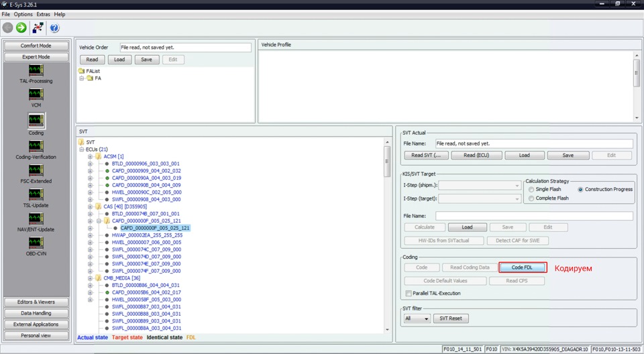Image resolution: width=644 pixels, height=354 pixels.
Task: Open the I-Step (target) dropdown
Action: click(480, 198)
